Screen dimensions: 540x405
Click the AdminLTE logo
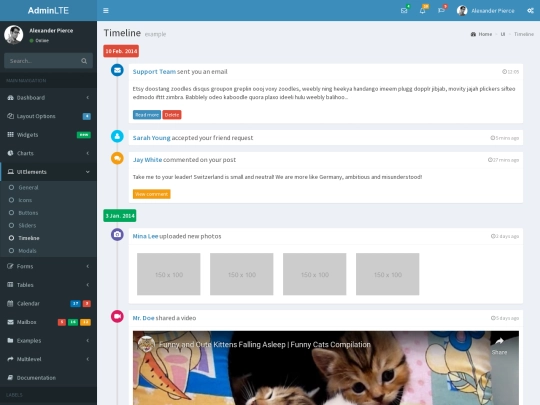[48, 11]
